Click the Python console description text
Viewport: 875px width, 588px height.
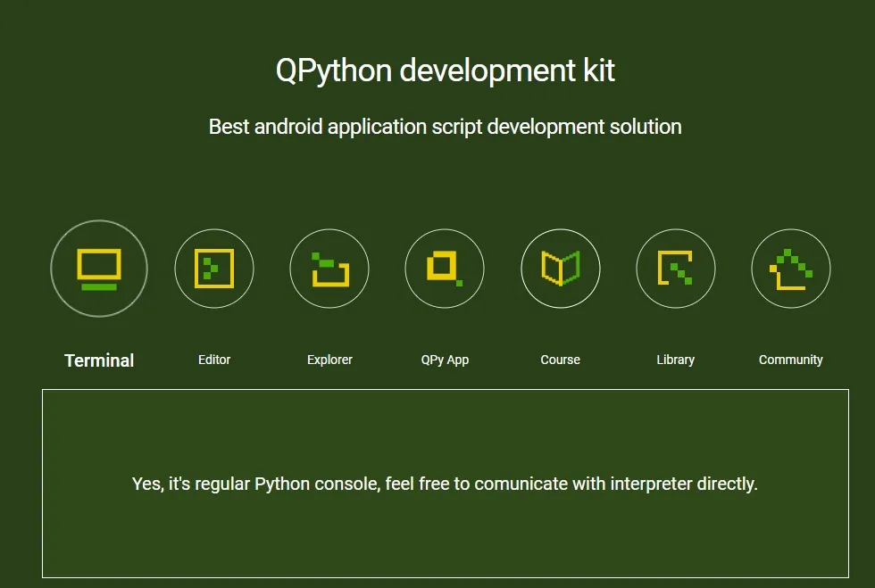click(x=445, y=484)
